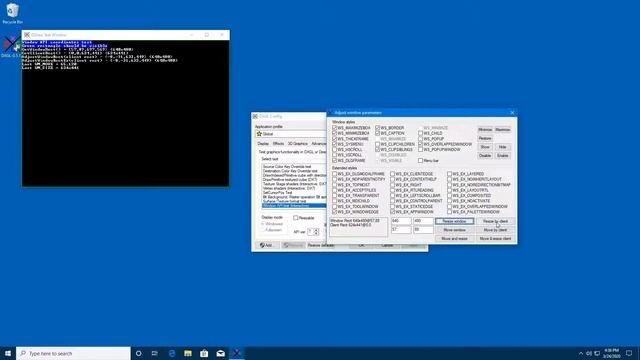Check the WS_EX_TOOLWINDOW extended style
The width and height of the screenshot is (640, 360).
[x=356, y=207]
